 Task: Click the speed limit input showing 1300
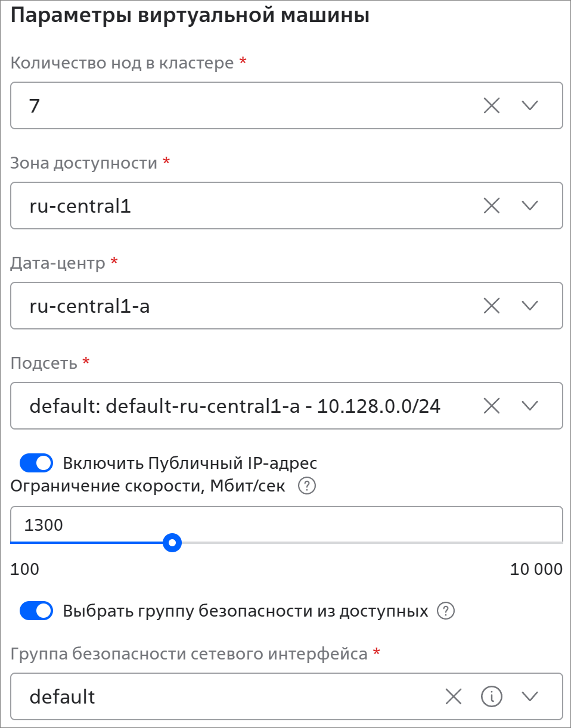(x=286, y=525)
